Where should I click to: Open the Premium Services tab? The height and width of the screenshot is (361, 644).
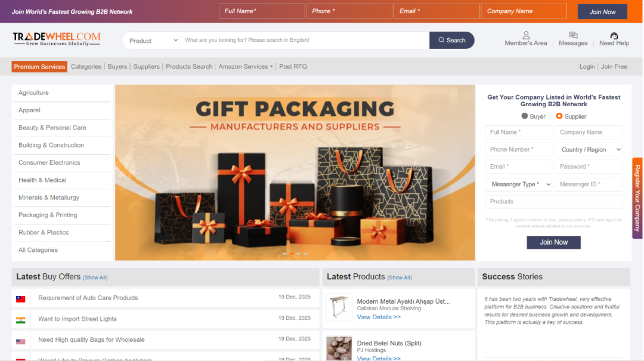coord(39,67)
